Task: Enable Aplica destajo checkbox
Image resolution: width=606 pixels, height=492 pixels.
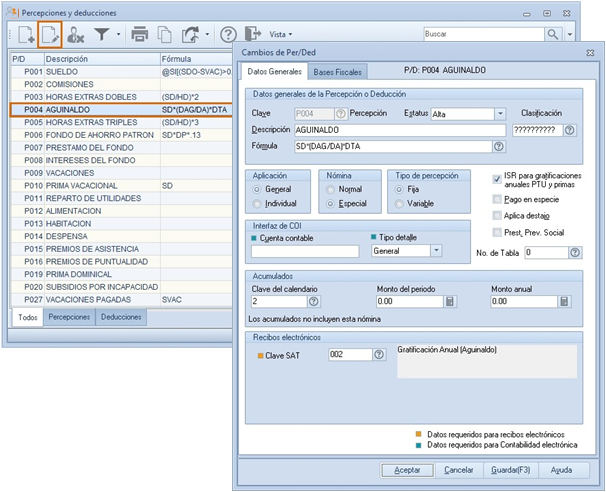Action: tap(497, 215)
